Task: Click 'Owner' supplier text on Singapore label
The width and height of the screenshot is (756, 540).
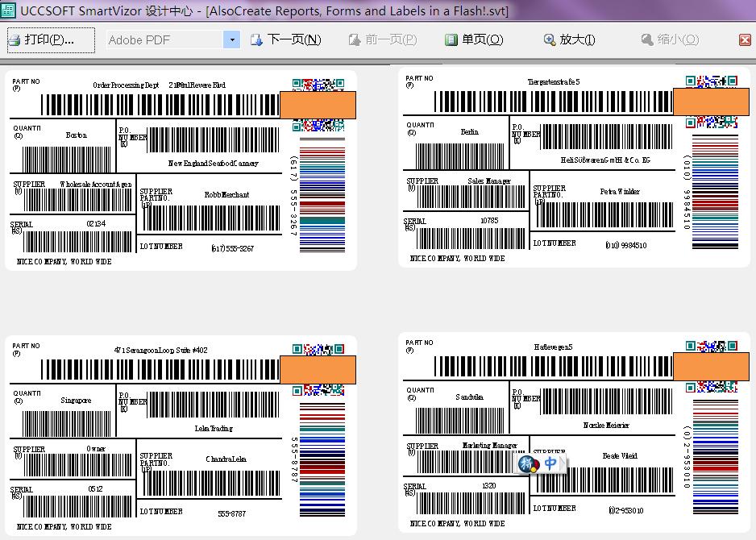Action: [x=96, y=448]
